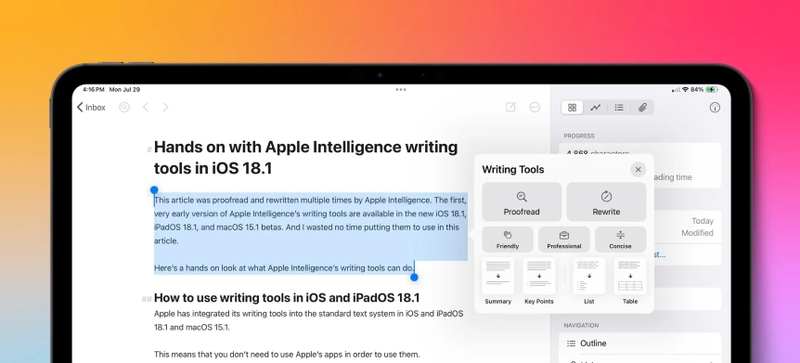Viewport: 800px width, 363px height.
Task: Tap the Mon Jul 29 date
Action: click(124, 89)
